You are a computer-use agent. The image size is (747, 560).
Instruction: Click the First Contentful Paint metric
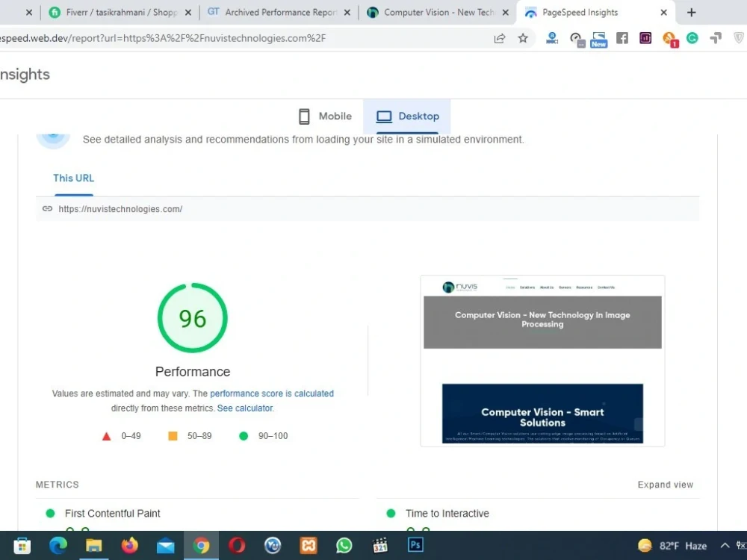[x=113, y=514]
